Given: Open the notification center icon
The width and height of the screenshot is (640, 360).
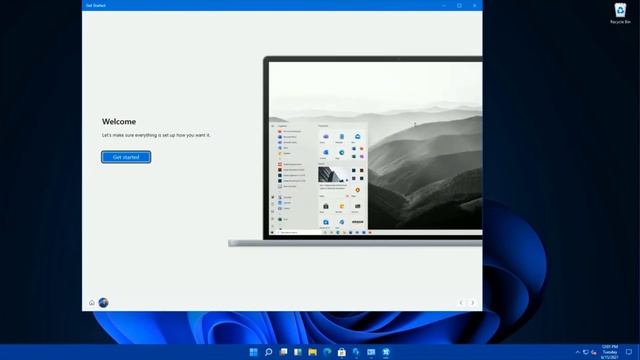Looking at the screenshot, I should point(629,352).
